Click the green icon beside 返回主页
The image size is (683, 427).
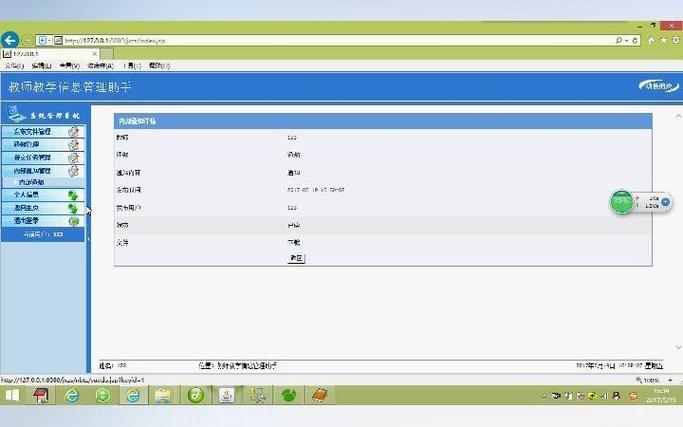coord(73,208)
